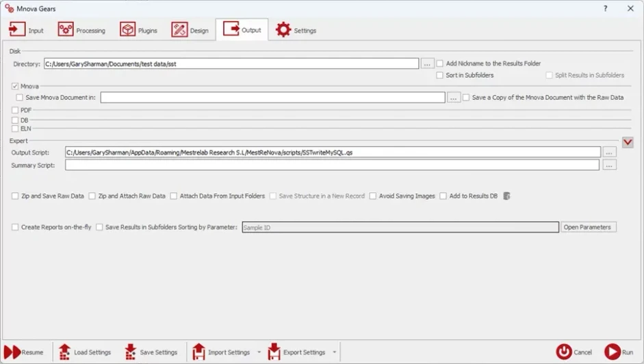Click the Sample ID parameter field
This screenshot has height=364, width=644.
(x=400, y=227)
